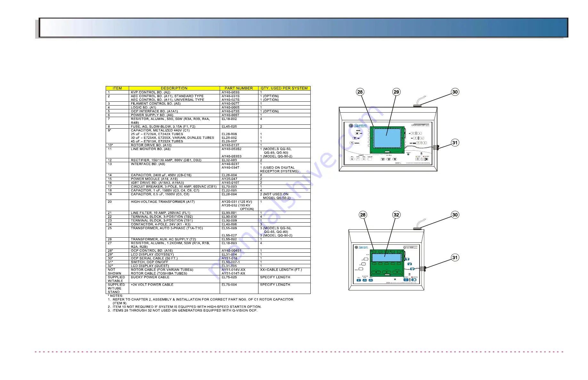The image size is (588, 380).
Task: Click part number AY40-004S1
Action: pyautogui.click(x=232, y=251)
